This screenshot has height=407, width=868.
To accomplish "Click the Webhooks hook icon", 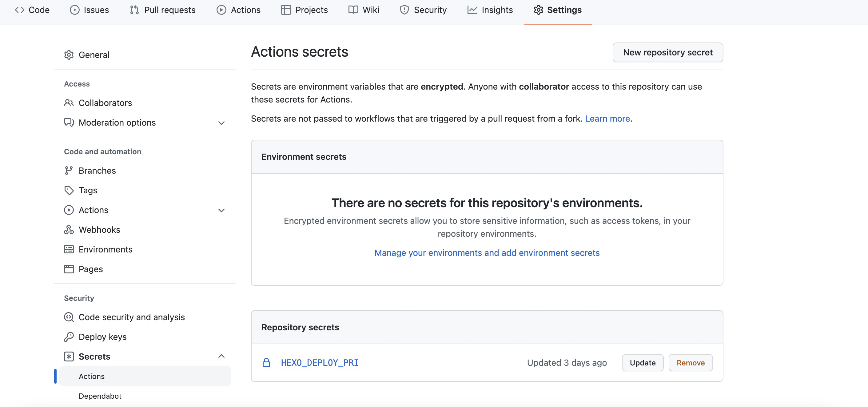I will 69,230.
